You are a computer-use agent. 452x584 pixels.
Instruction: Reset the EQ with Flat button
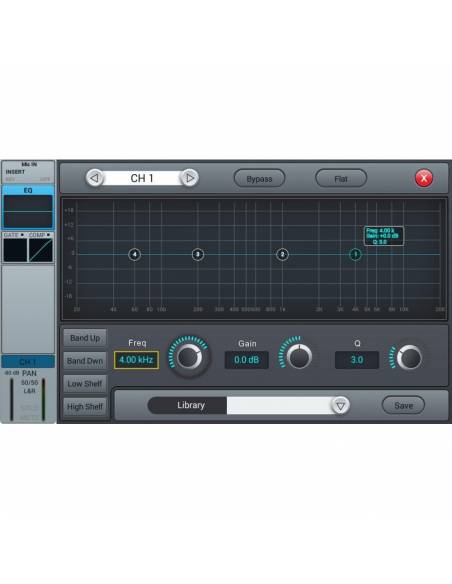341,179
